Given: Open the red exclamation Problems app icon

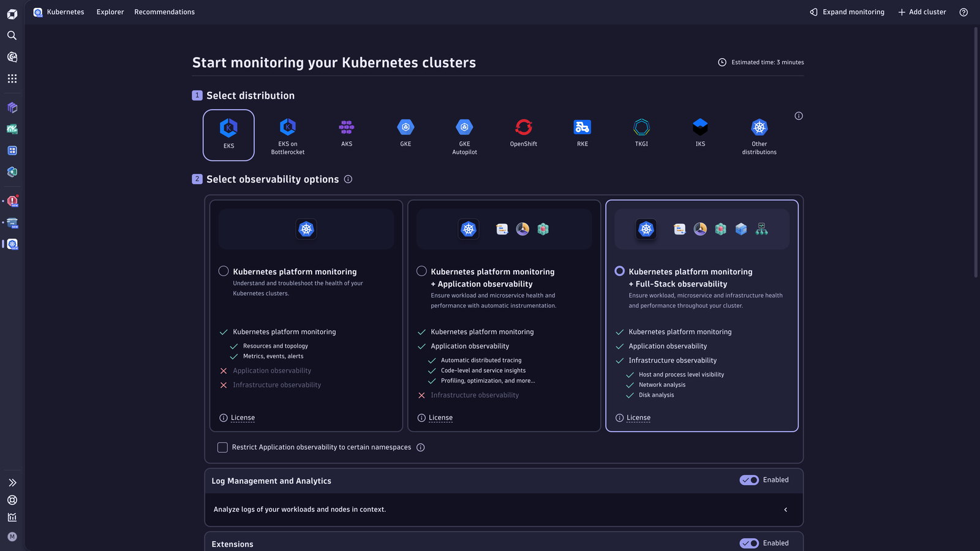Looking at the screenshot, I should pos(12,201).
